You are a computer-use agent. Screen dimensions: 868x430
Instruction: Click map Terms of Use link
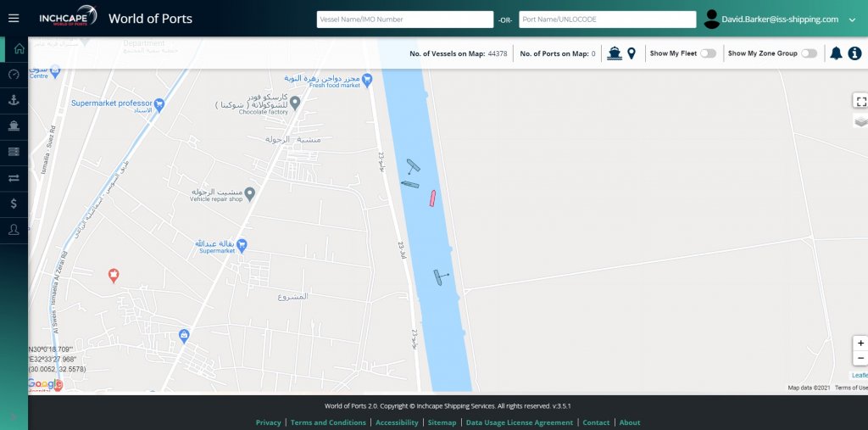click(x=851, y=388)
